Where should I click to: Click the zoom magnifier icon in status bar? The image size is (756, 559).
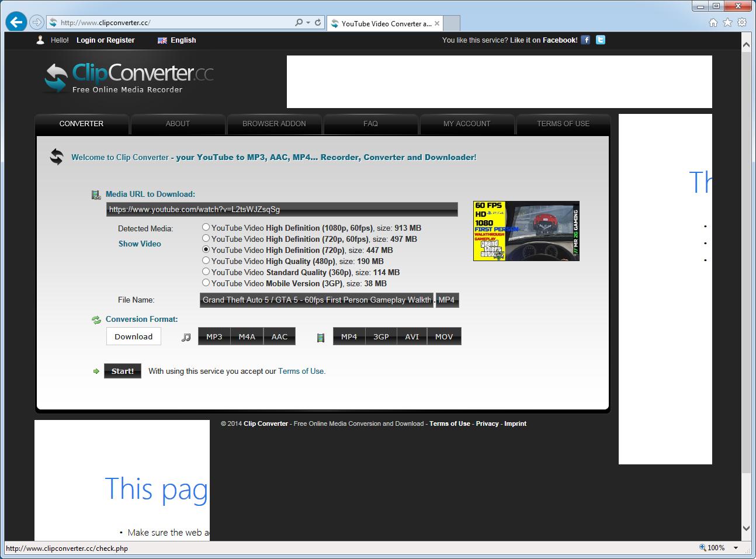[702, 548]
